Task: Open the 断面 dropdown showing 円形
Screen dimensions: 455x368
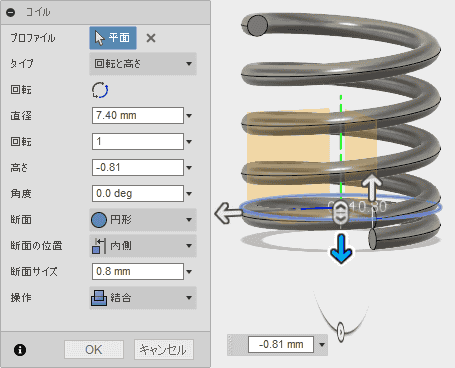Action: (143, 220)
